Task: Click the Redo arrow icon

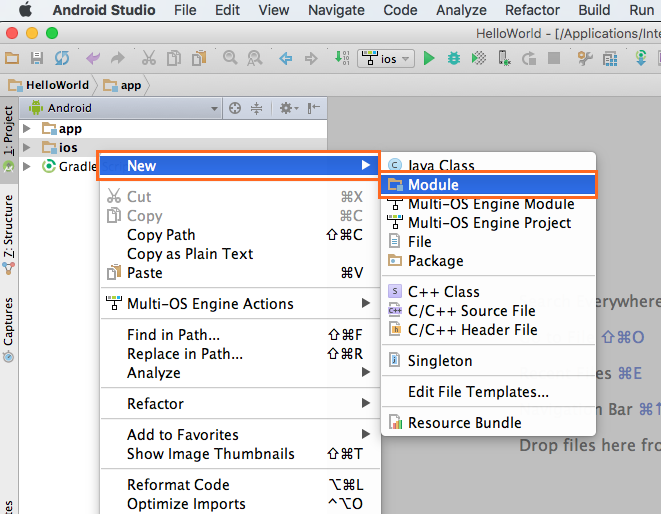Action: pos(118,58)
